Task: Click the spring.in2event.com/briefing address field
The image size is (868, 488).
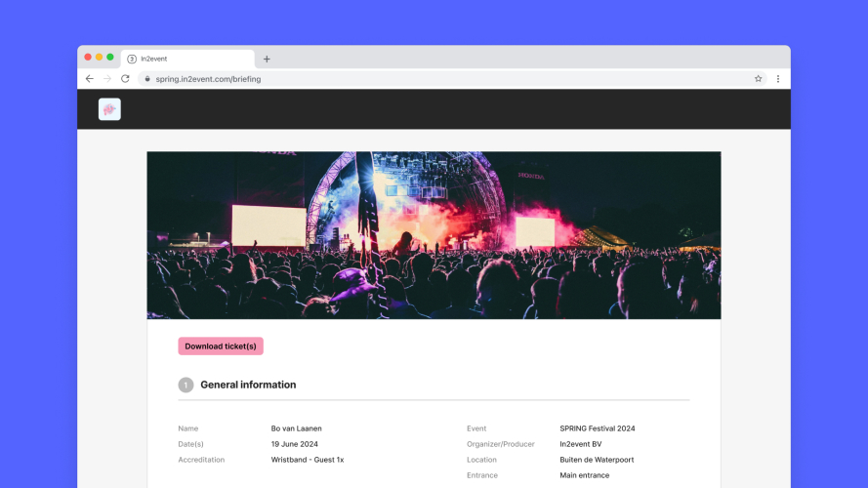Action: coord(451,79)
